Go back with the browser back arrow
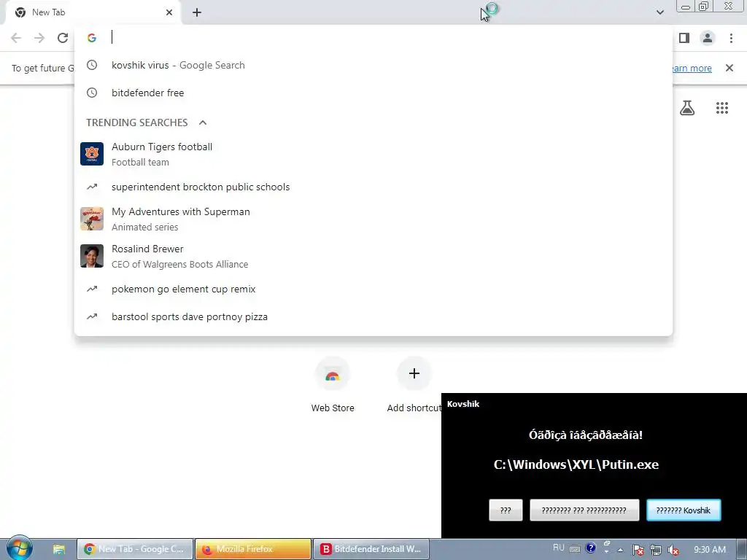The width and height of the screenshot is (747, 560). point(16,38)
